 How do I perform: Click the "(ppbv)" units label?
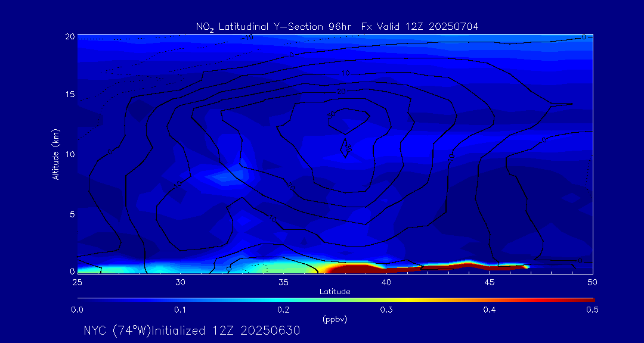tap(335, 320)
